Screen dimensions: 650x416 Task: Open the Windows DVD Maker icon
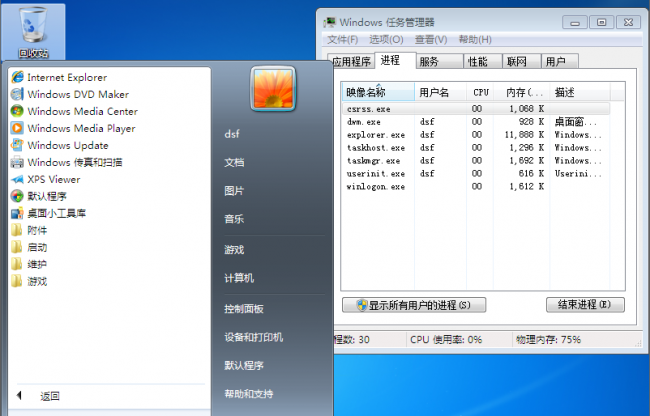click(17, 94)
